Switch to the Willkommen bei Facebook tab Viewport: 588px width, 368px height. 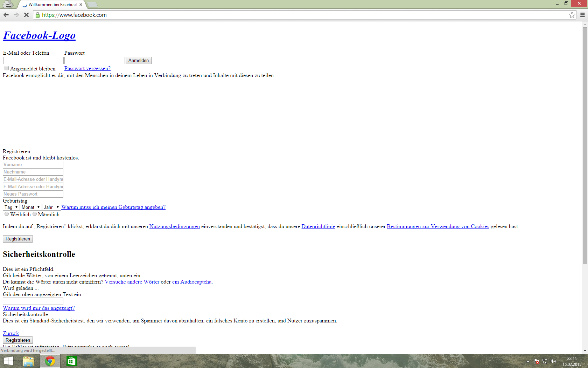[x=52, y=5]
